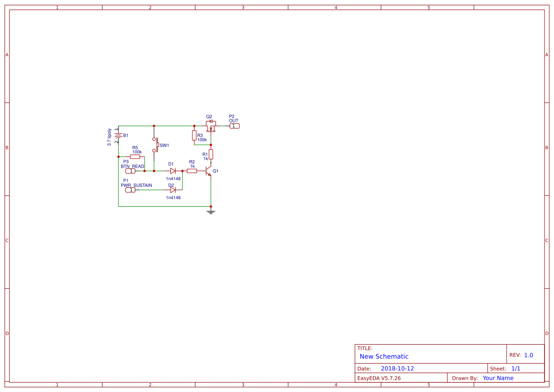Select the R2 1k resistor symbol
This screenshot has width=554, height=392.
pyautogui.click(x=192, y=171)
